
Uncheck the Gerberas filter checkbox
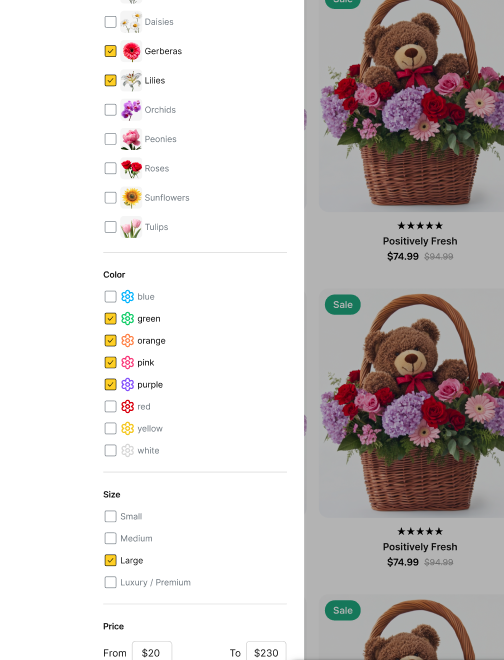point(110,51)
